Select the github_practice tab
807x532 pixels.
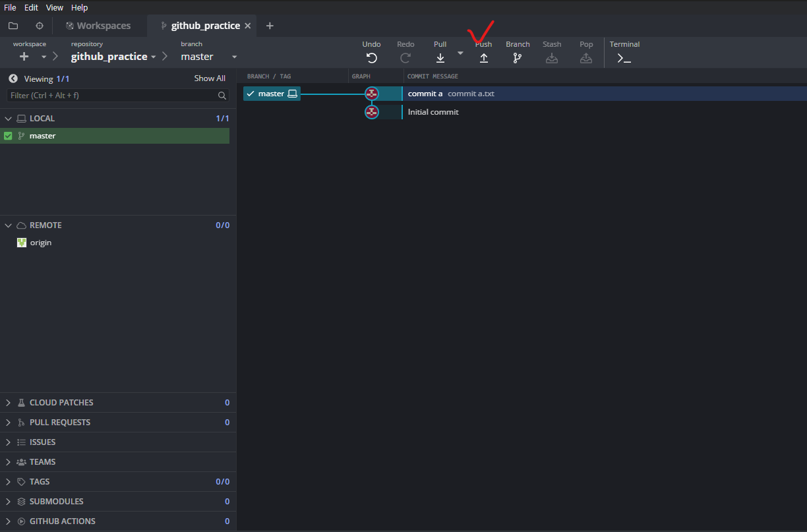(200, 26)
